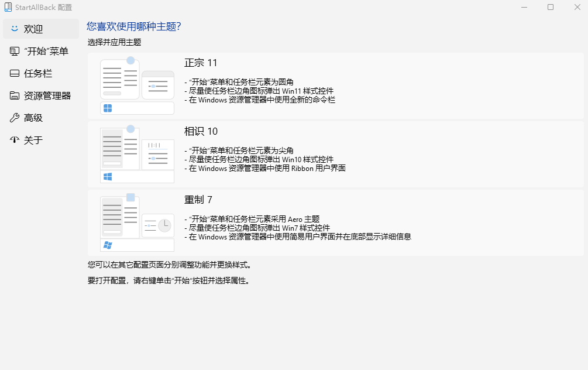Click the 正宗 11 theme preview thumbnail
The width and height of the screenshot is (588, 370).
point(137,85)
